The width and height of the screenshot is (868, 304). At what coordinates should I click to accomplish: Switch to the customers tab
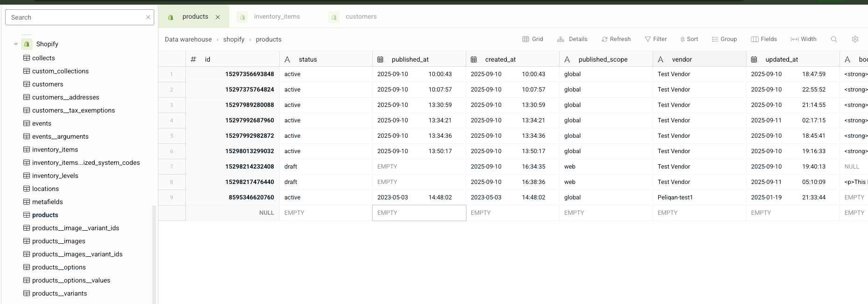click(361, 16)
